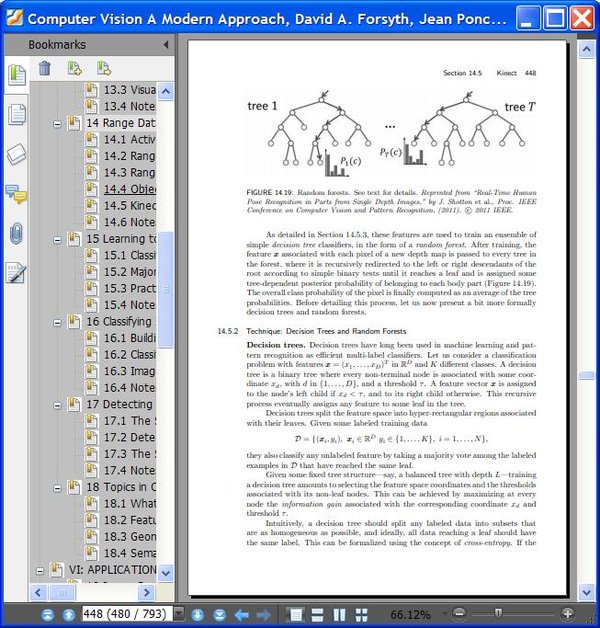The width and height of the screenshot is (600, 628).
Task: Select the 16.3 Image bookmark
Action: pyautogui.click(x=129, y=371)
